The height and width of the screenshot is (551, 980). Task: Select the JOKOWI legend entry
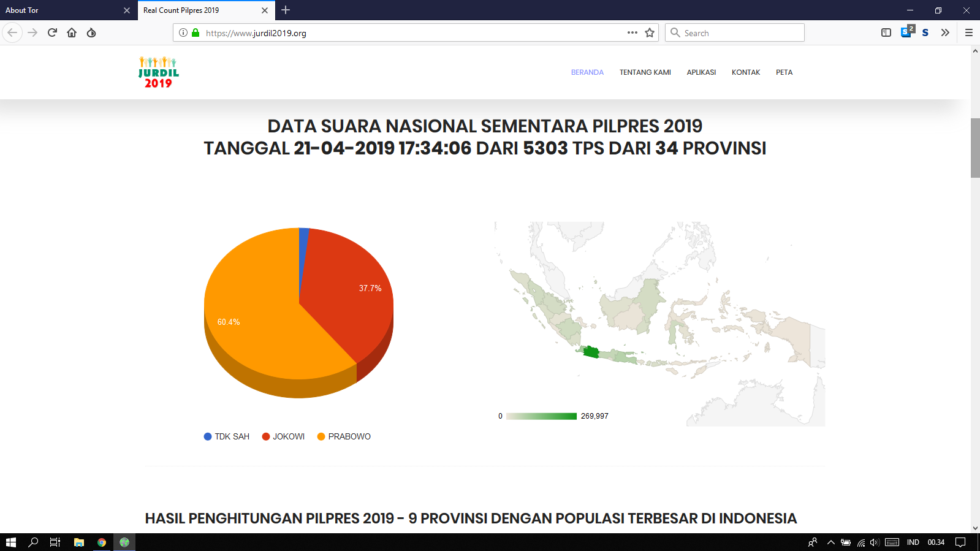(x=283, y=436)
